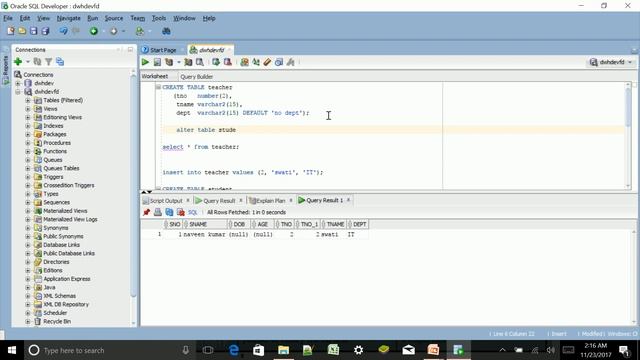Click the Save All icon
The height and width of the screenshot is (360, 640).
click(x=45, y=31)
